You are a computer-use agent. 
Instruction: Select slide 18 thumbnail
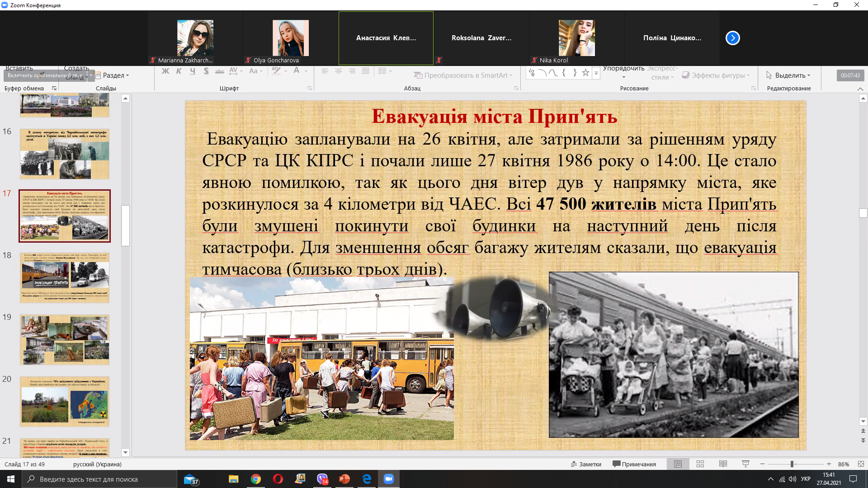(65, 277)
